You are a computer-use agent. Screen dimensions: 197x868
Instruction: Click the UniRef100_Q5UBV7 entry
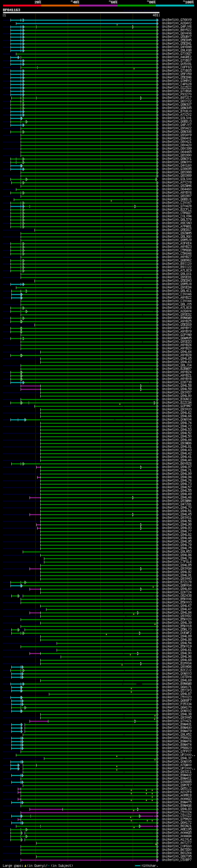tap(177, 37)
